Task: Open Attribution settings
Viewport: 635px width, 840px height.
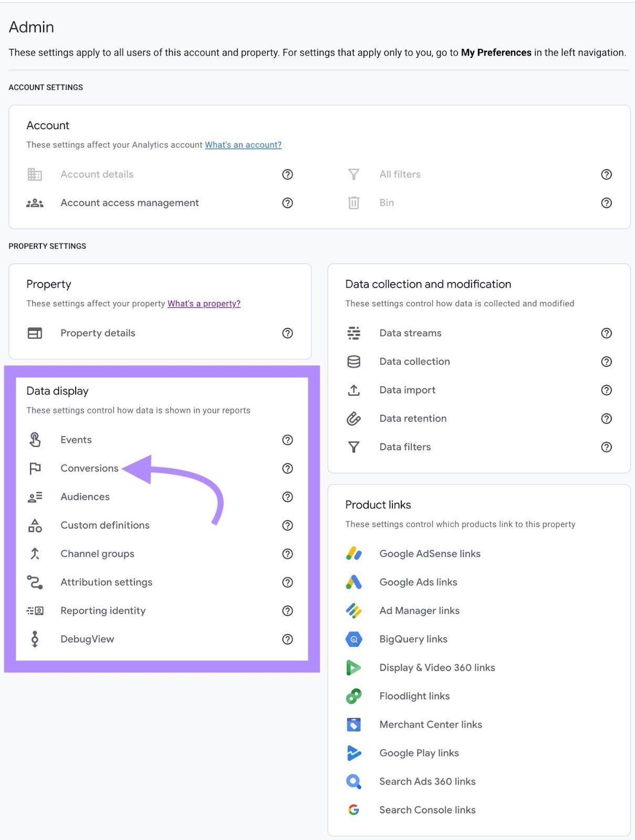Action: pos(106,582)
